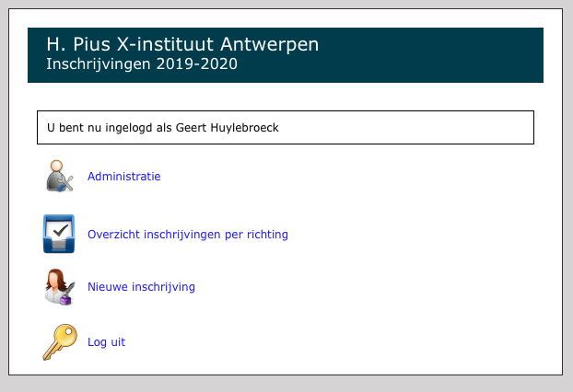Screen dimensions: 573x392
Task: Open the Administratie link
Action: [x=123, y=177]
